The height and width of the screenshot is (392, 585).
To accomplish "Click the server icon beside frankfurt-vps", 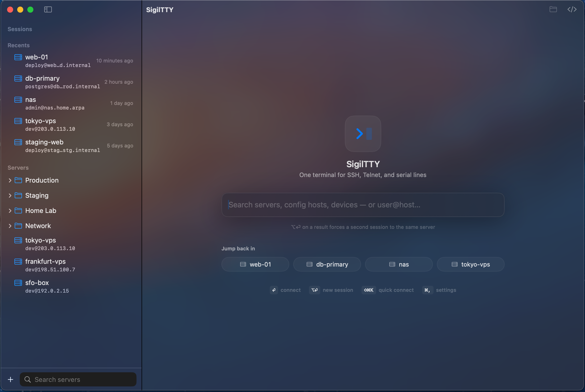I will coord(18,262).
